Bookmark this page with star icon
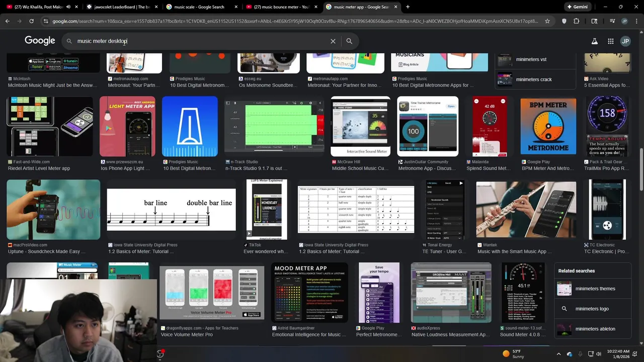This screenshot has width=644, height=362. (x=547, y=21)
